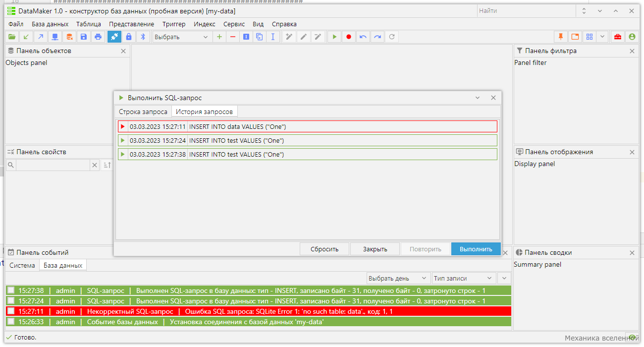
Task: Toggle the highlighted plug connection icon
Action: pyautogui.click(x=114, y=37)
